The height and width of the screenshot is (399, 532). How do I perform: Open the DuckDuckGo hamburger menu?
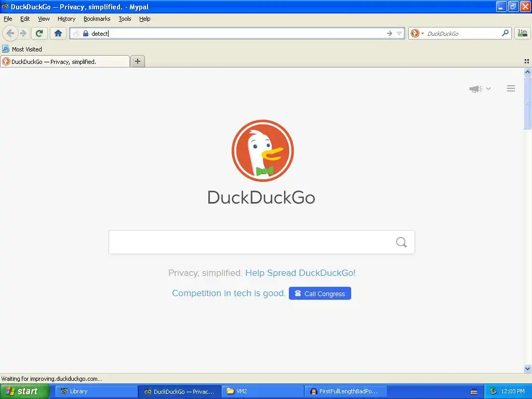point(511,88)
